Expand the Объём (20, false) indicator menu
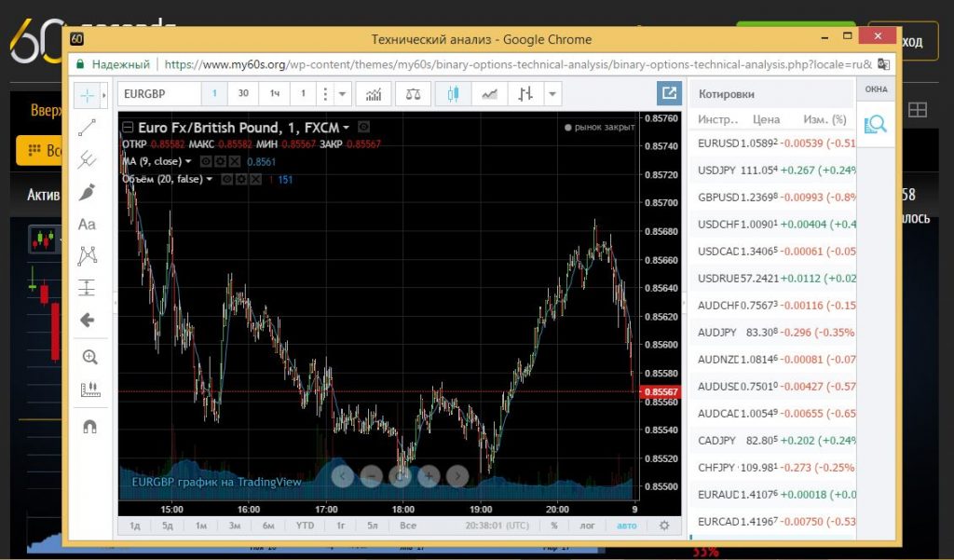This screenshot has width=954, height=560. coord(210,180)
